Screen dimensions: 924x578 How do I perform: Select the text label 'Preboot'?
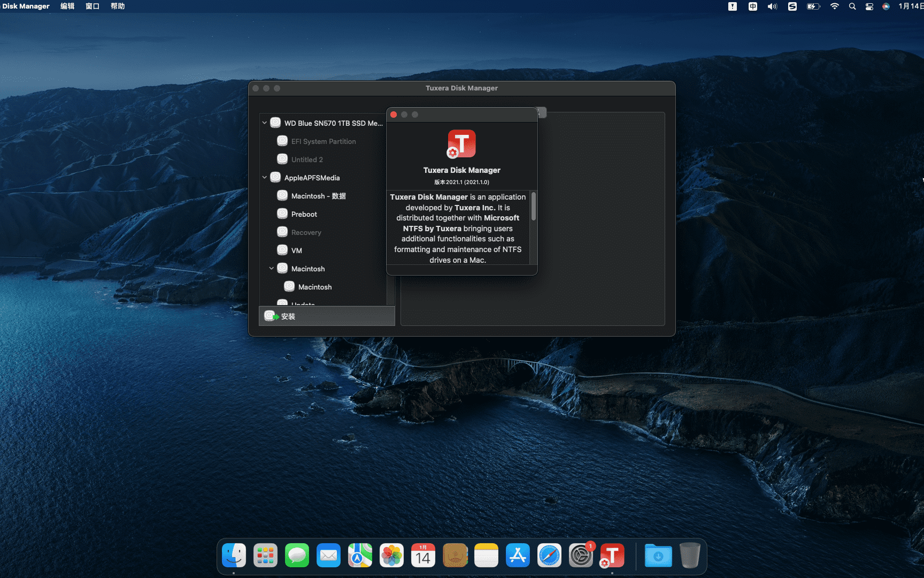304,214
